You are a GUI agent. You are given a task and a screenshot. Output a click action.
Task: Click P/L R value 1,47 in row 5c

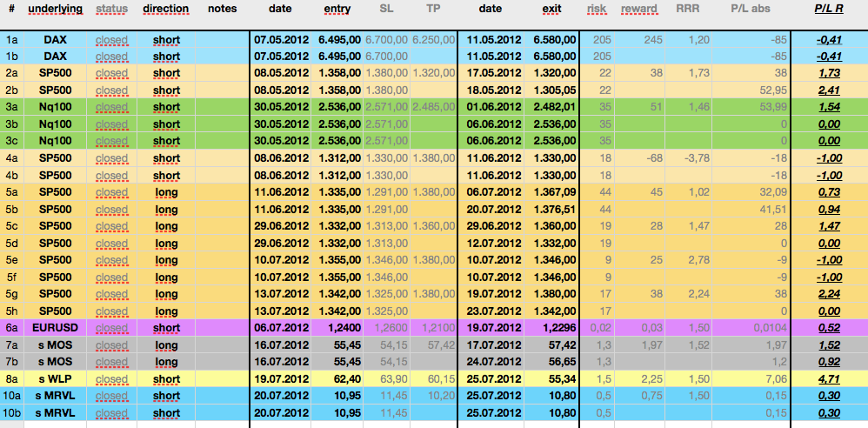point(829,226)
